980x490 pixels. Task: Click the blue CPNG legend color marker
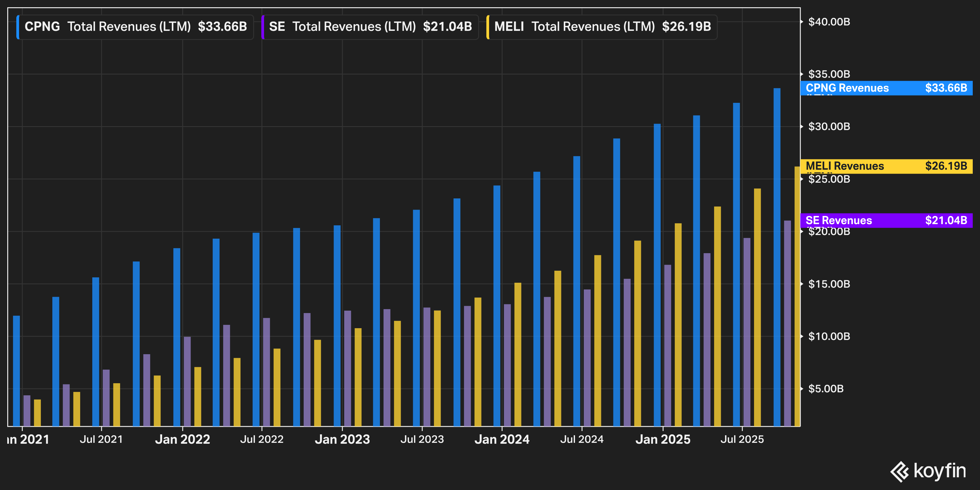coord(18,27)
